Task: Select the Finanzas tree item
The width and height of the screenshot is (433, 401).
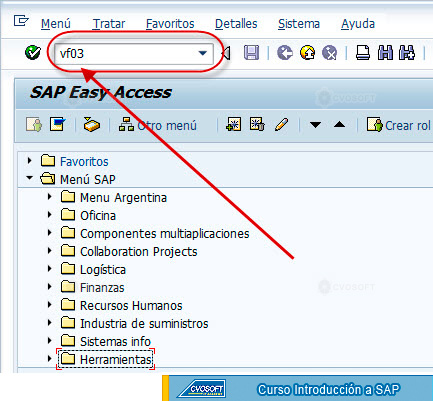Action: (x=102, y=288)
